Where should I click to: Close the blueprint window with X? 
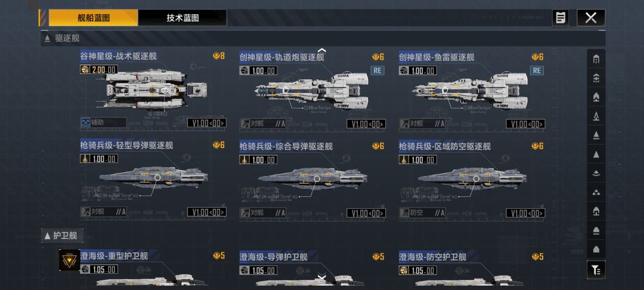pyautogui.click(x=591, y=18)
